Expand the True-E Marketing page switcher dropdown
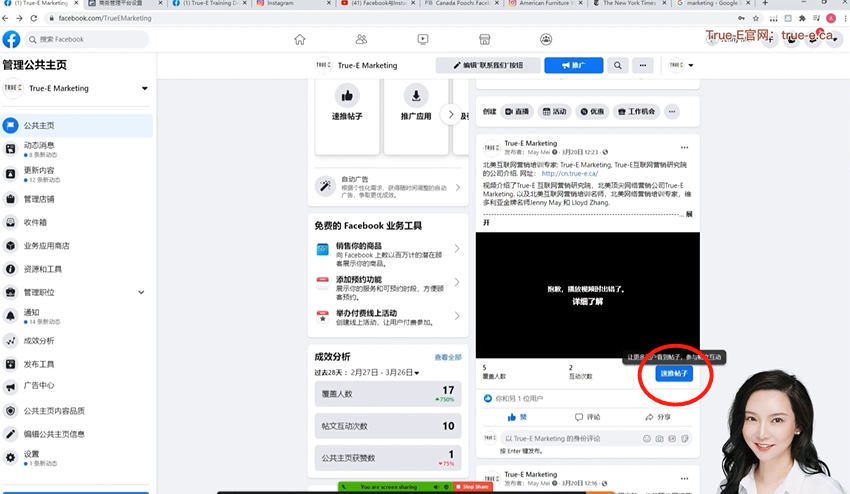 coord(144,88)
